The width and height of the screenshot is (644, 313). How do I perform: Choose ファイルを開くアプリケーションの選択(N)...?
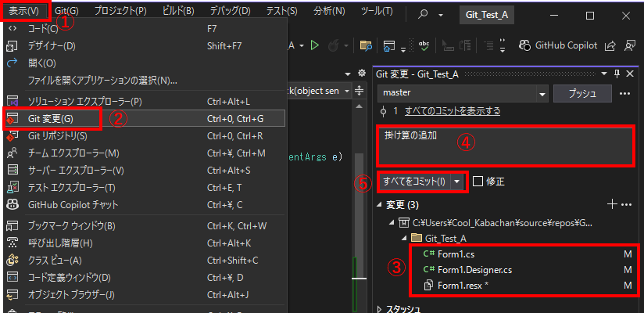145,80
